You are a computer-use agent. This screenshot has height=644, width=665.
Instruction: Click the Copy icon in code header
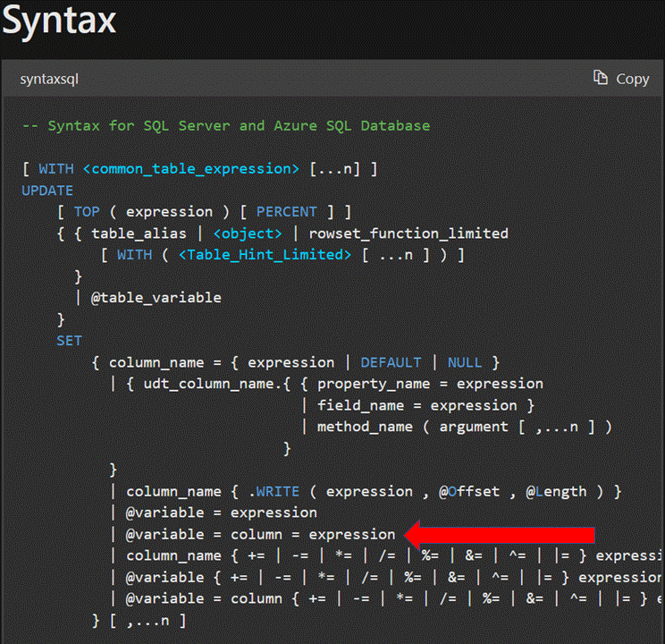pyautogui.click(x=600, y=78)
